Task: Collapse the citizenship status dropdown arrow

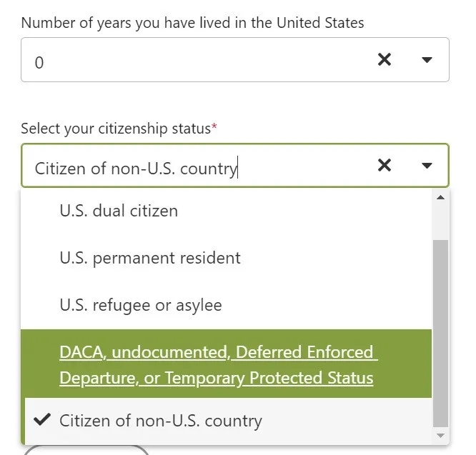Action: point(427,166)
